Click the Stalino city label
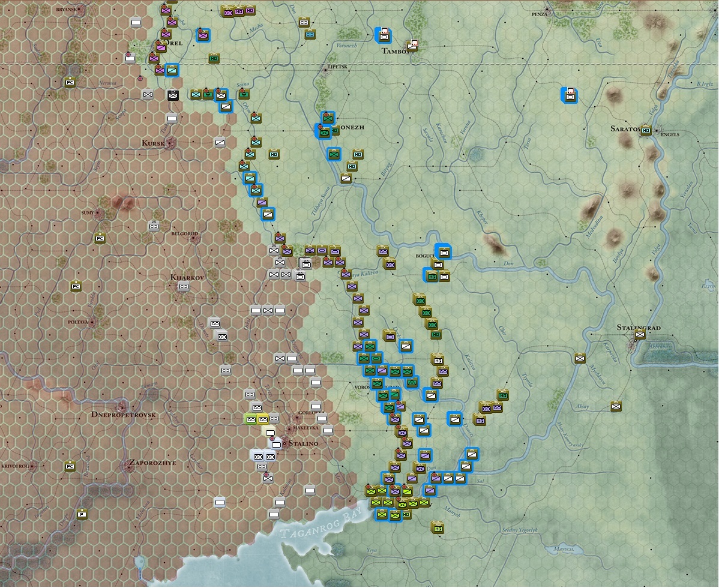Screen dimensions: 719x588 pos(302,443)
